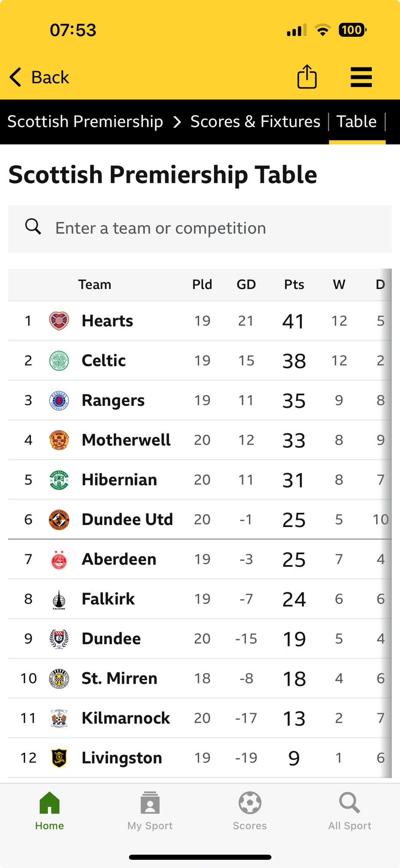
Task: Tap the Back chevron arrow
Action: pos(16,77)
